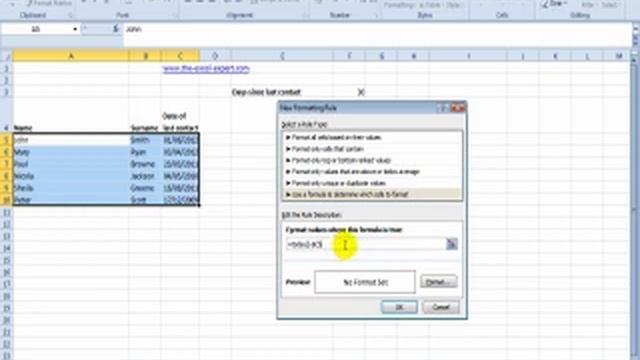Close the New Formatting Rule dialog
Viewport: 640px width, 360px height.
click(x=458, y=108)
